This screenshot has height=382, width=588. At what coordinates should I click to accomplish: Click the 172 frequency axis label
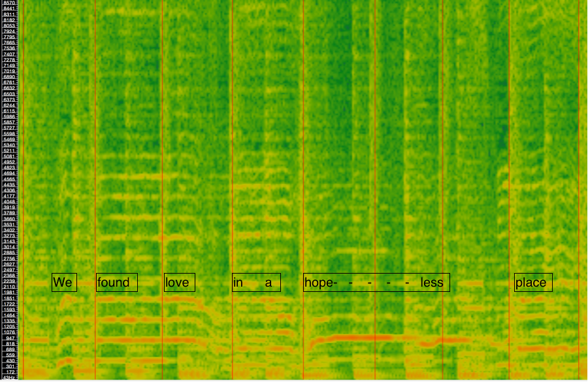pyautogui.click(x=10, y=372)
